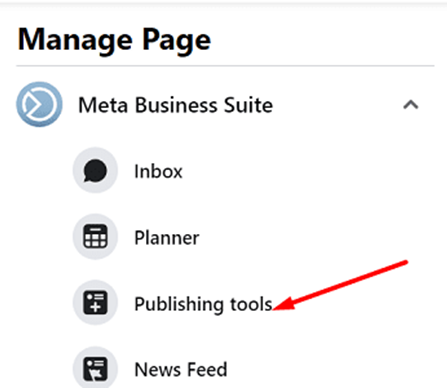Open the News Feed menu item
Screen dimensions: 447x391
[181, 370]
